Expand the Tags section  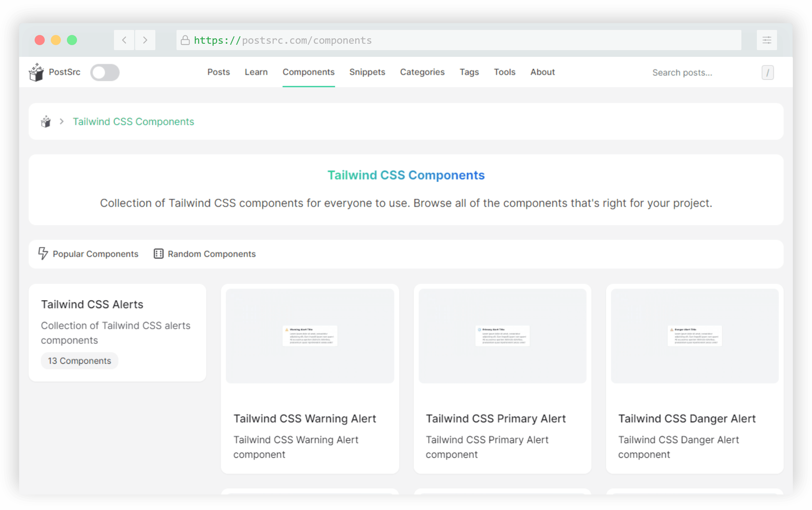(x=469, y=72)
